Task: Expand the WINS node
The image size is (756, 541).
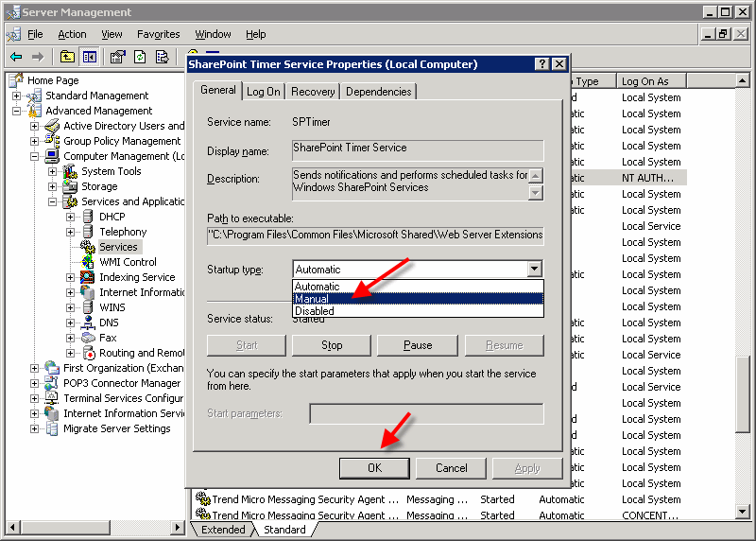Action: click(x=70, y=307)
